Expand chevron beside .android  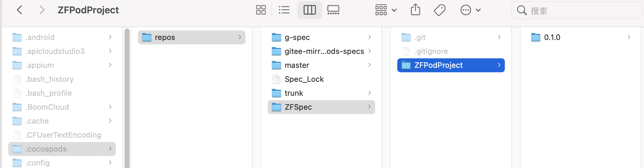[110, 37]
